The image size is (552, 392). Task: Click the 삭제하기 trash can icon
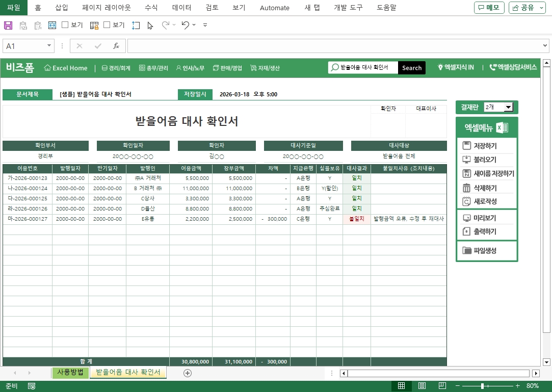tap(466, 188)
